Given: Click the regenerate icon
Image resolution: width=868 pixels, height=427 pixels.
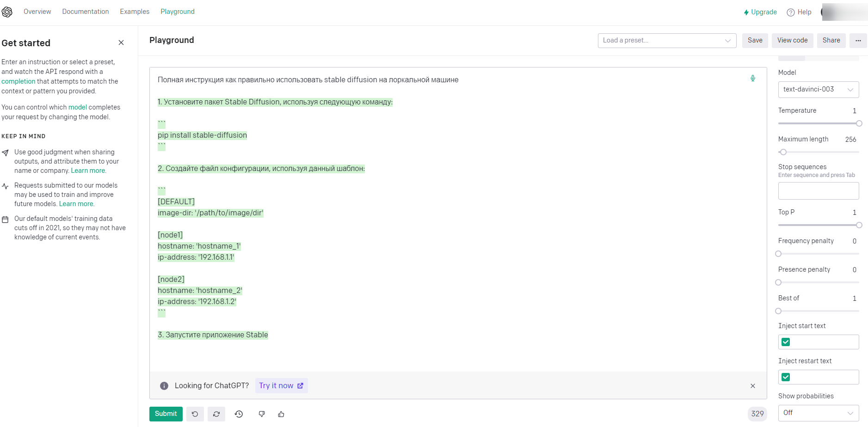Looking at the screenshot, I should [216, 414].
